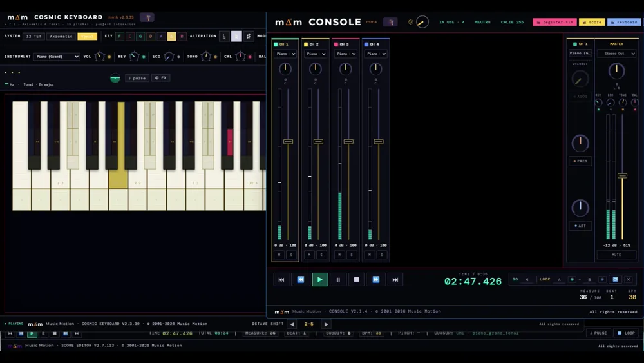Rewind with the Console rewind button
644x363 pixels.
[x=301, y=280]
